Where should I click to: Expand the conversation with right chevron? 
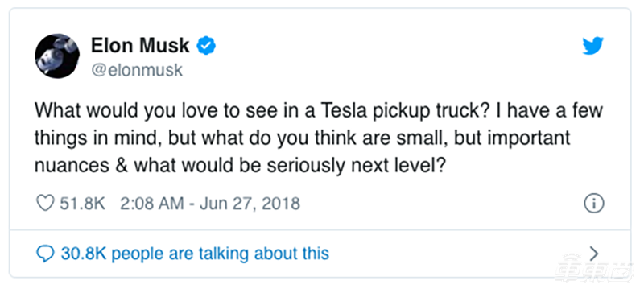593,254
